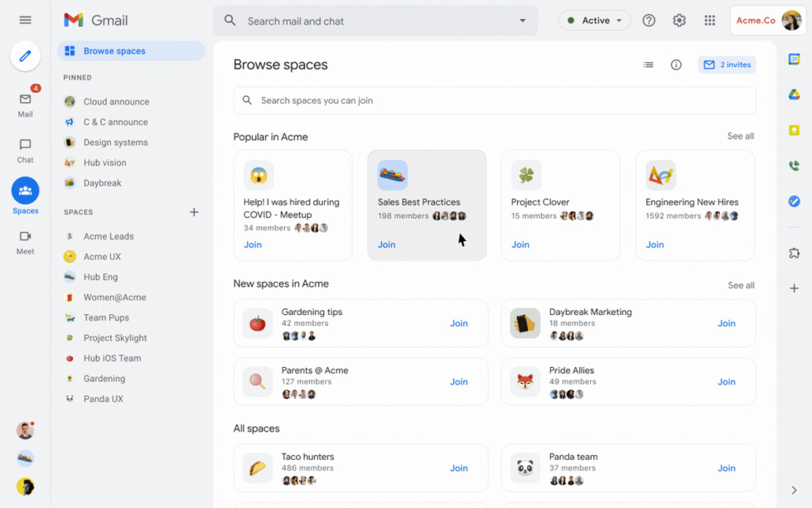
Task: Open the add-ons puzzle piece icon
Action: (x=795, y=253)
